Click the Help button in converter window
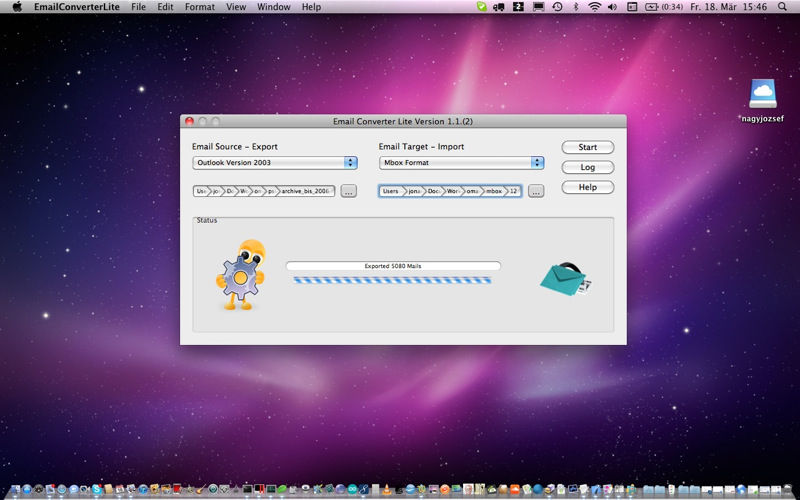 (588, 187)
